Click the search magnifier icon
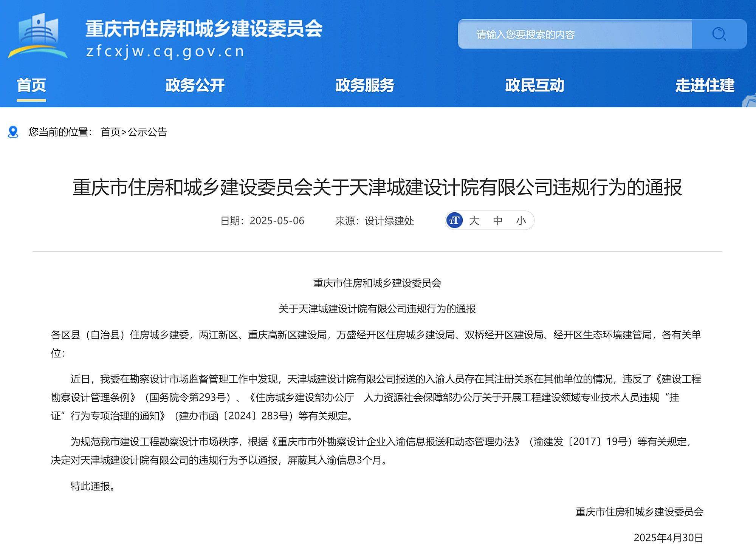 (x=720, y=34)
